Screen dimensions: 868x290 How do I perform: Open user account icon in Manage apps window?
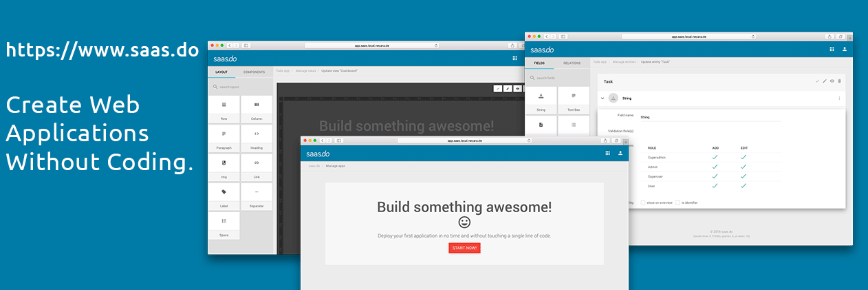coord(620,153)
